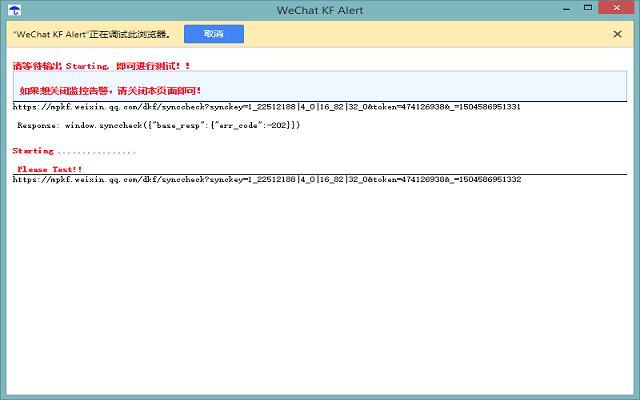Click the synccheck URL ending in 1504586951332

tap(267, 180)
